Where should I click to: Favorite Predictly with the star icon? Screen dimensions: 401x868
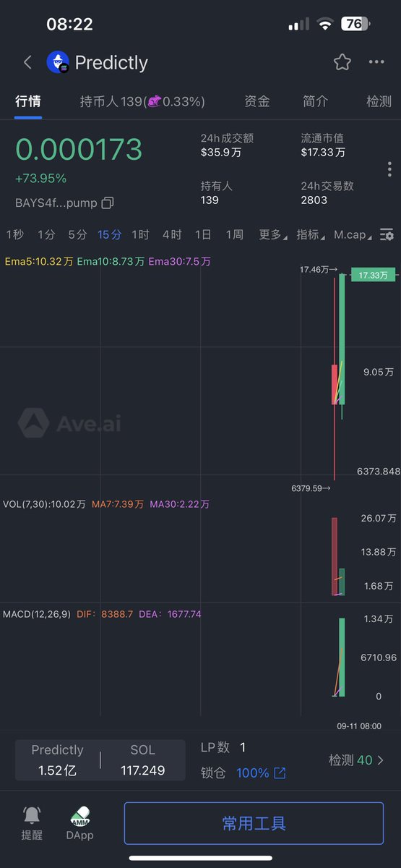(x=342, y=62)
